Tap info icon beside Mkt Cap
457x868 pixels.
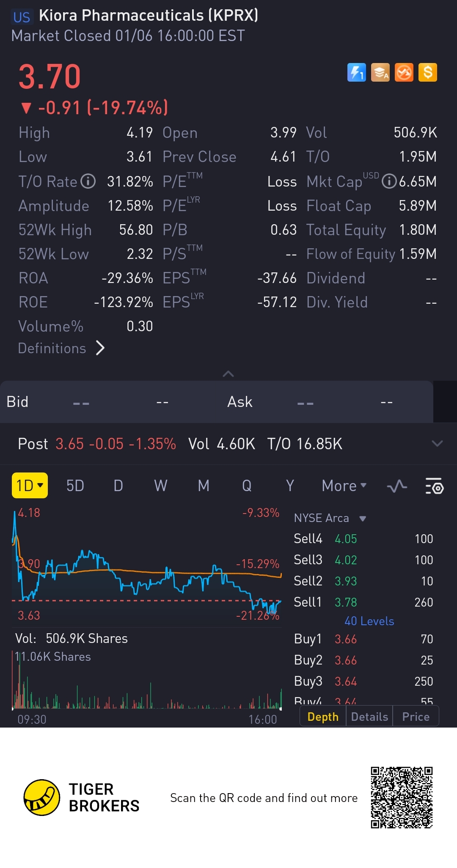[389, 181]
